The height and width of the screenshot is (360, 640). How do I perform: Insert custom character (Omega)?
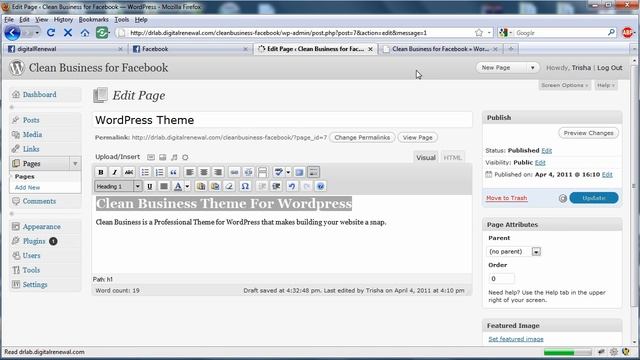pos(245,187)
